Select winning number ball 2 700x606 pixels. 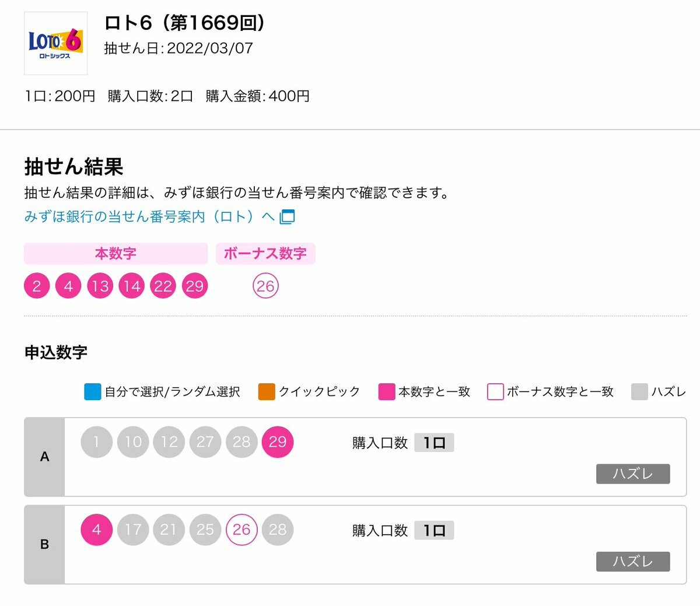pyautogui.click(x=37, y=286)
